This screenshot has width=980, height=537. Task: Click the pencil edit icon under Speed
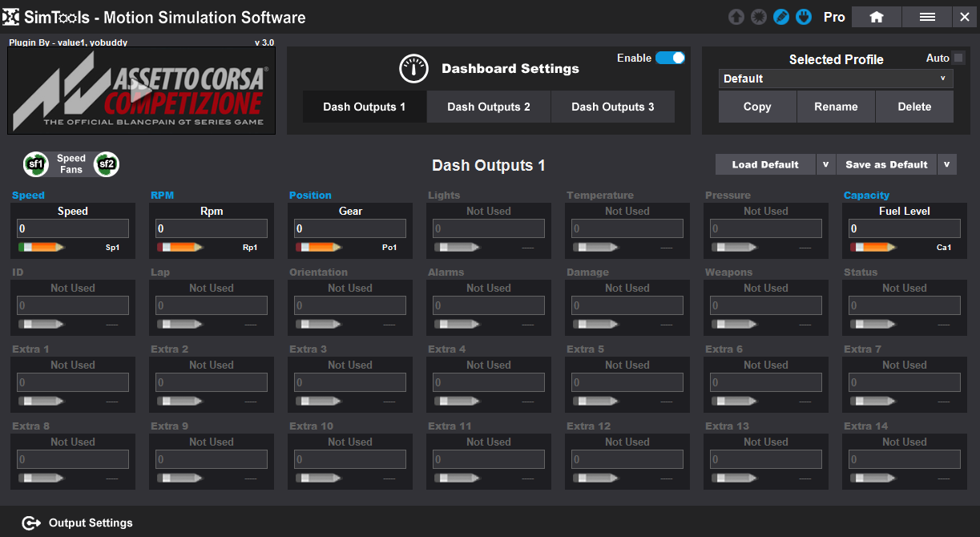[x=42, y=248]
